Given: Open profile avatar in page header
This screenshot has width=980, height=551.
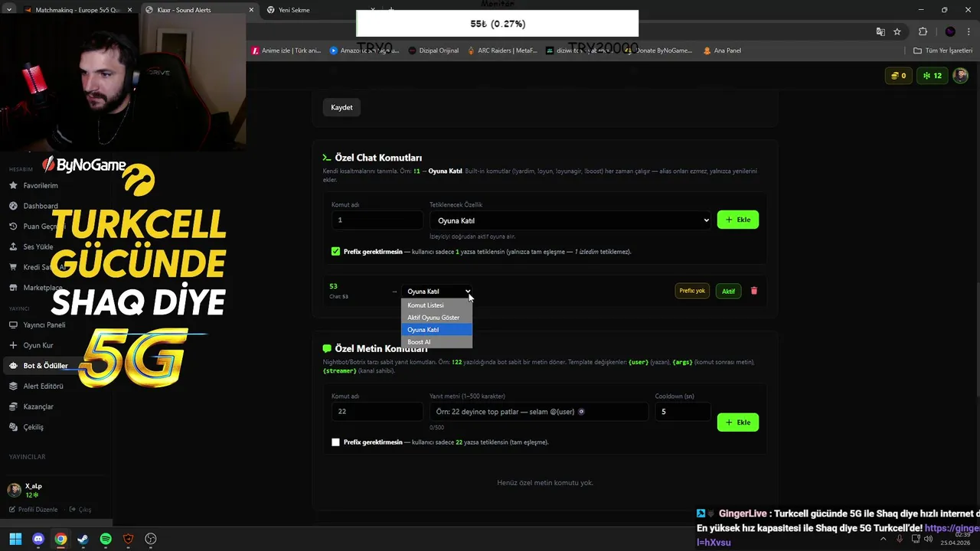Looking at the screenshot, I should point(961,76).
